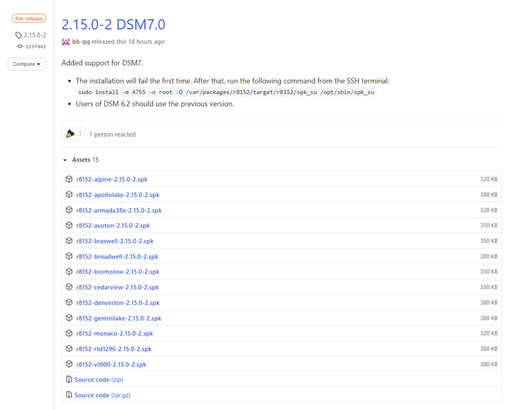Click the tag icon beside 2.15.0-2
The height and width of the screenshot is (410, 532).
tap(18, 35)
